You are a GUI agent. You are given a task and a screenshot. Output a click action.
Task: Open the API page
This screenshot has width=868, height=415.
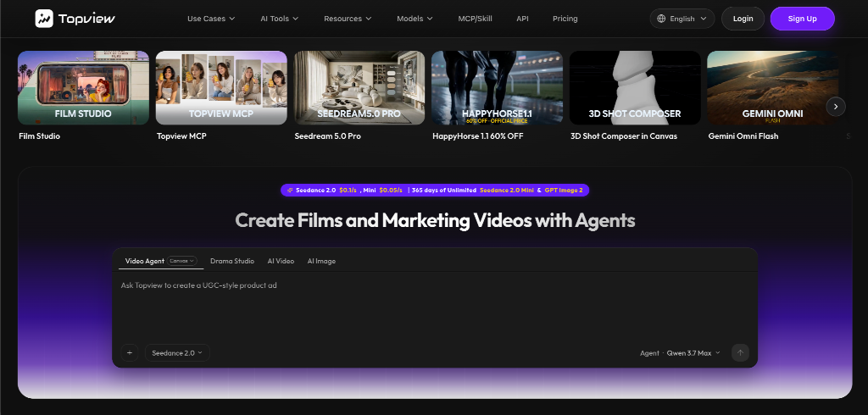pos(522,19)
